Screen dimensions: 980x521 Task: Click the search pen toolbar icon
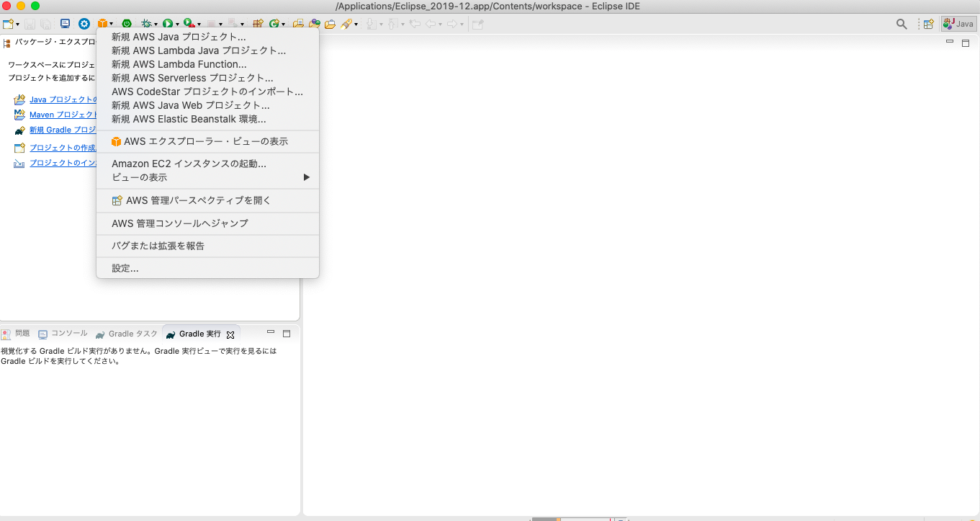346,24
